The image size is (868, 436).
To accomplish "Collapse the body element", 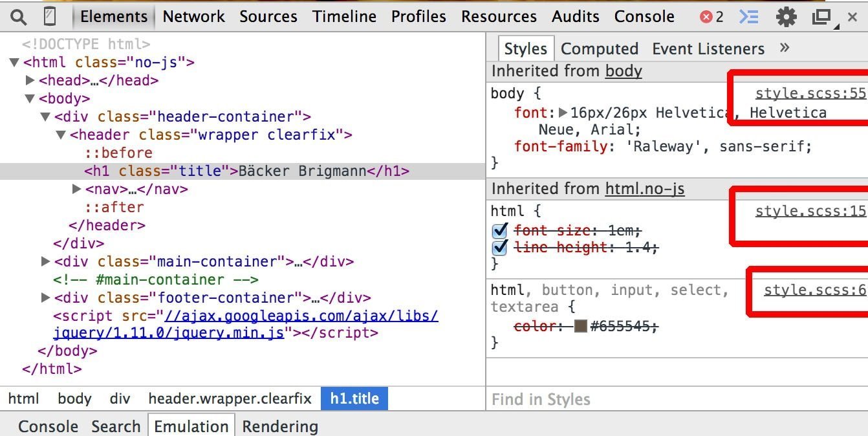I will point(30,99).
